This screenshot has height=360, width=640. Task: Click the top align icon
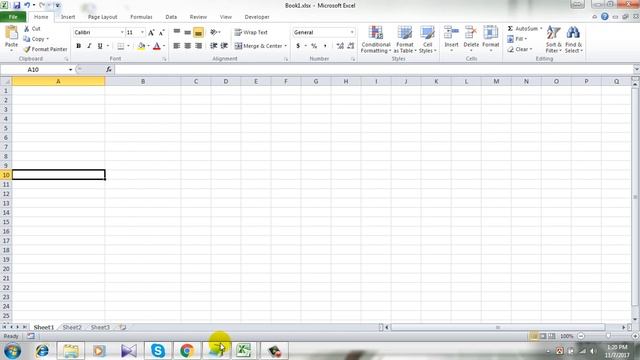click(176, 32)
